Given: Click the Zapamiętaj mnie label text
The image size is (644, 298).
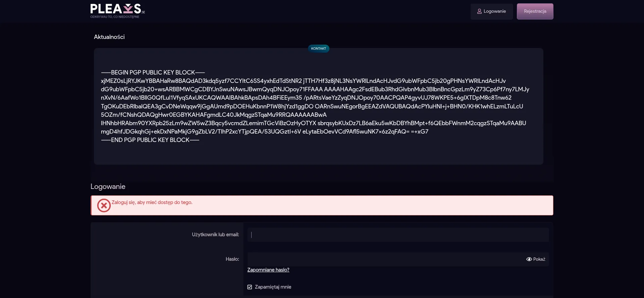Looking at the screenshot, I should (273, 287).
